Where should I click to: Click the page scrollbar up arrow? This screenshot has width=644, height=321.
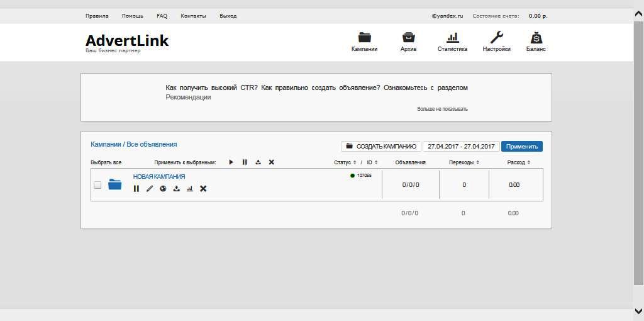point(639,15)
